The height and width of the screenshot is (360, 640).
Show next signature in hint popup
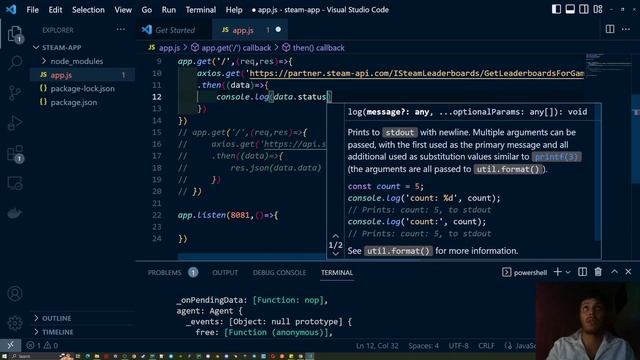(x=336, y=253)
